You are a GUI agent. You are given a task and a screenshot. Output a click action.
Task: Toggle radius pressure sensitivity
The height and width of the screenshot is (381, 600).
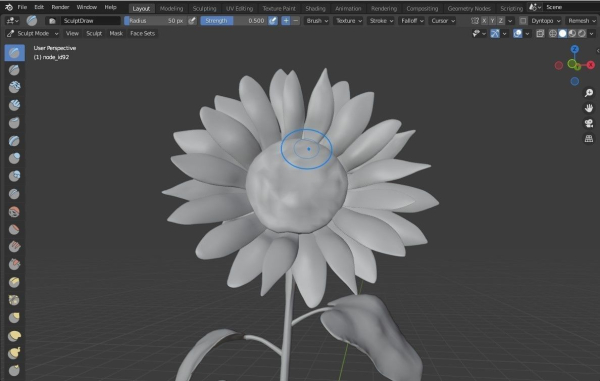(x=192, y=21)
